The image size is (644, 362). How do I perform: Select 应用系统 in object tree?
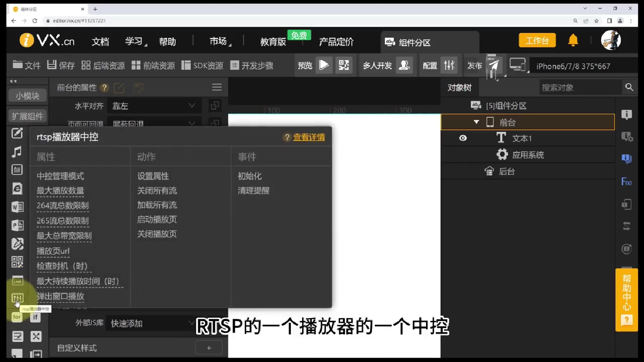(528, 155)
